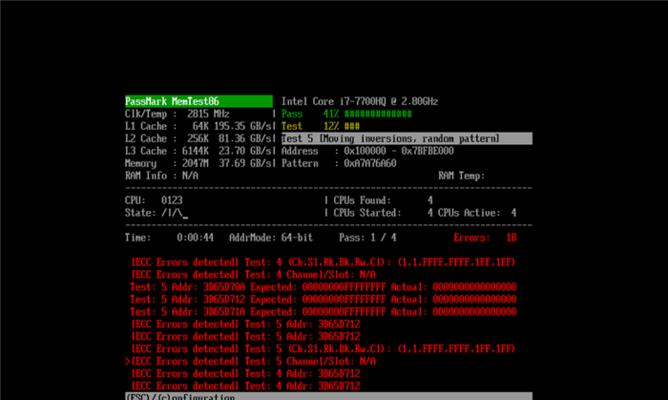Screen dimensions: 668x400
Task: Click the L2 Cache 81.36 GB/s row
Action: (199, 138)
